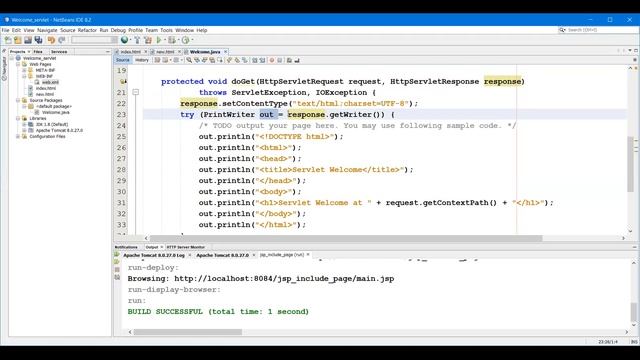Close the jsp_include_page (run) output tab
This screenshot has width=640, height=360.
click(x=308, y=255)
